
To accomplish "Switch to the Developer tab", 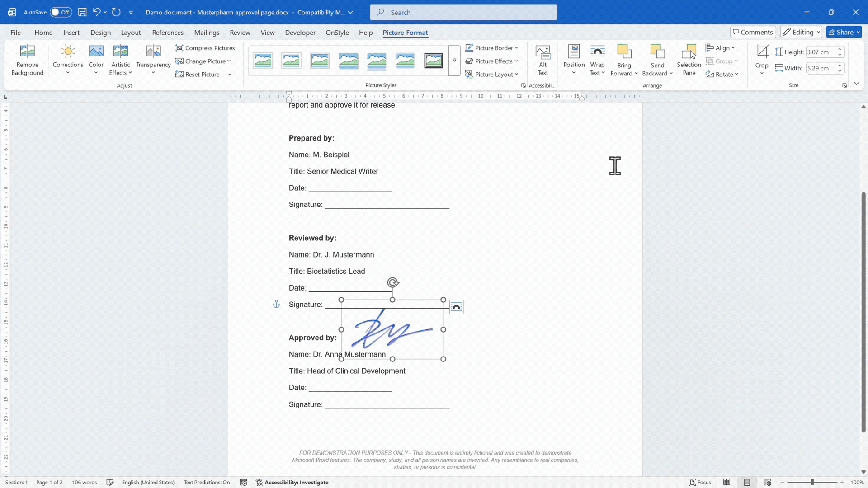I will pyautogui.click(x=300, y=33).
